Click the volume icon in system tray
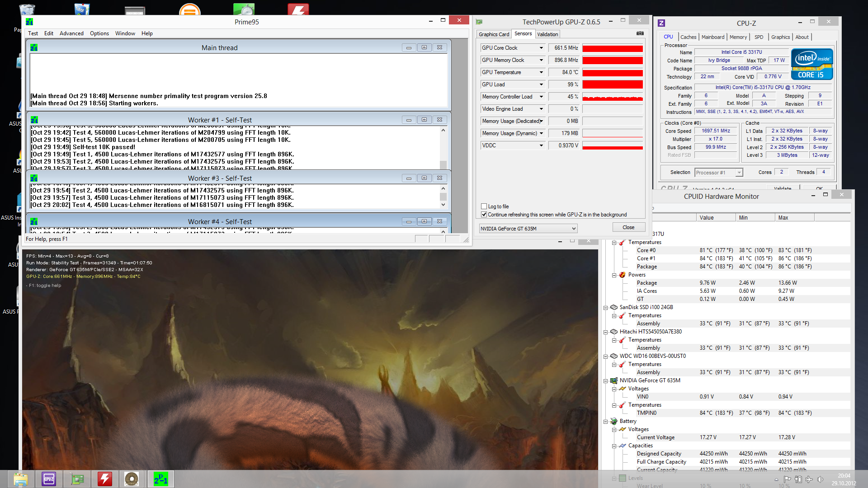Viewport: 868px width, 488px height. (820, 479)
